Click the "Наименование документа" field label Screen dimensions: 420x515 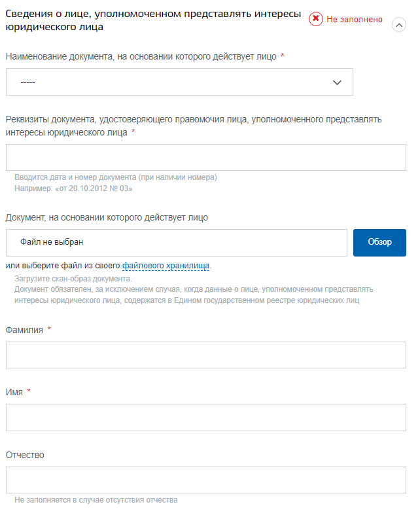[141, 56]
